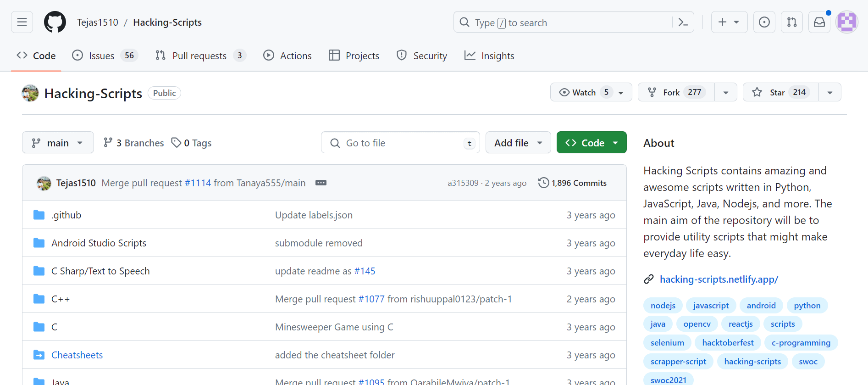Click the javascript topic tag
The width and height of the screenshot is (868, 385).
[711, 305]
